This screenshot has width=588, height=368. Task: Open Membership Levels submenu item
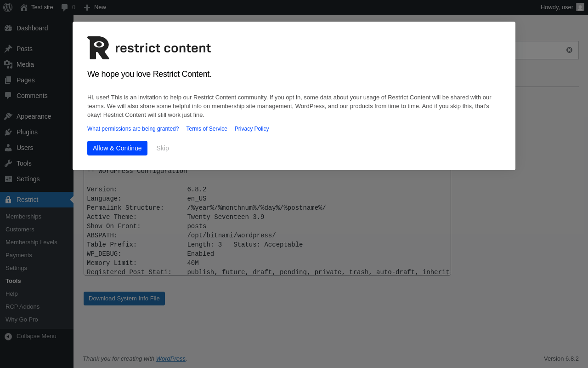click(x=31, y=242)
